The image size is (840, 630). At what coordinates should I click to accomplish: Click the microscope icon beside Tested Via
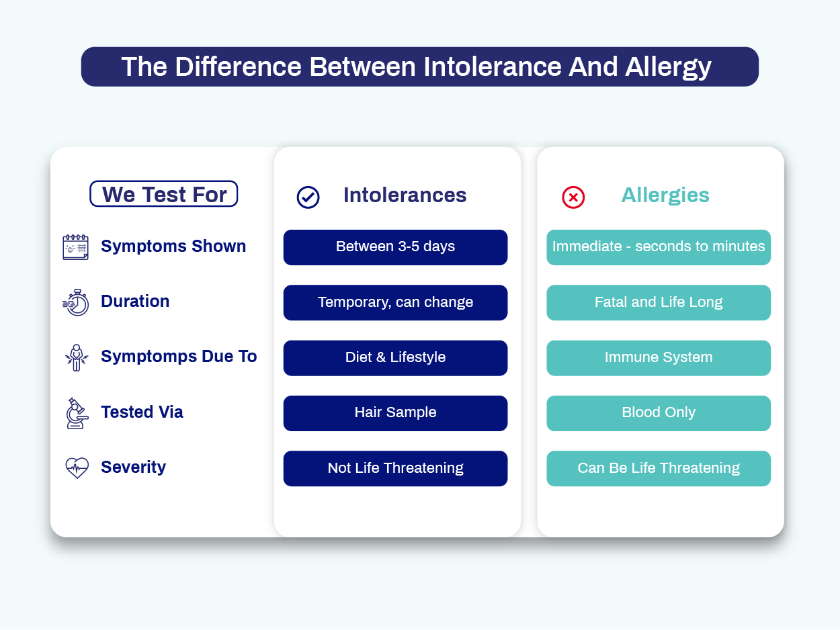click(x=76, y=413)
